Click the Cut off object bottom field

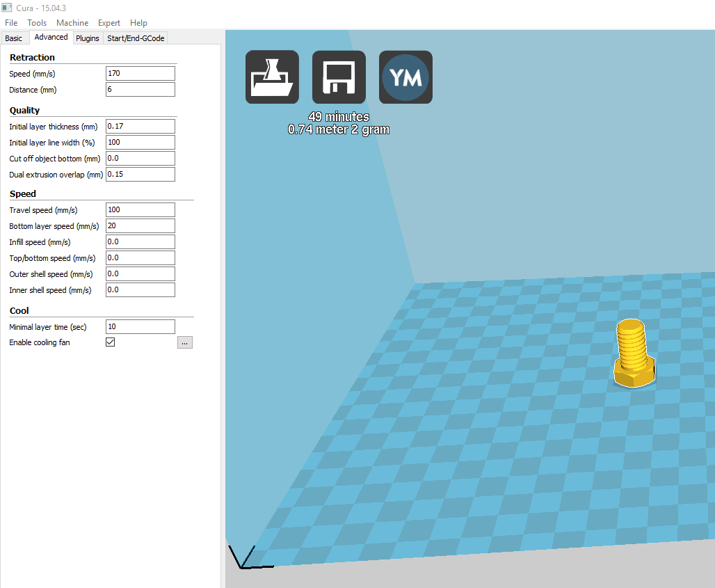(x=140, y=158)
